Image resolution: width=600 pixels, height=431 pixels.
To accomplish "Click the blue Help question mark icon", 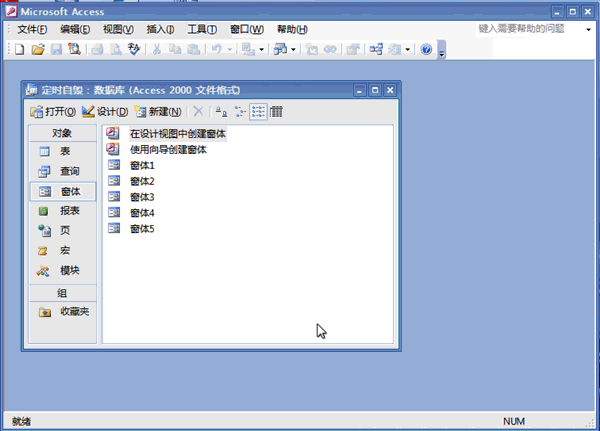I will (x=426, y=49).
